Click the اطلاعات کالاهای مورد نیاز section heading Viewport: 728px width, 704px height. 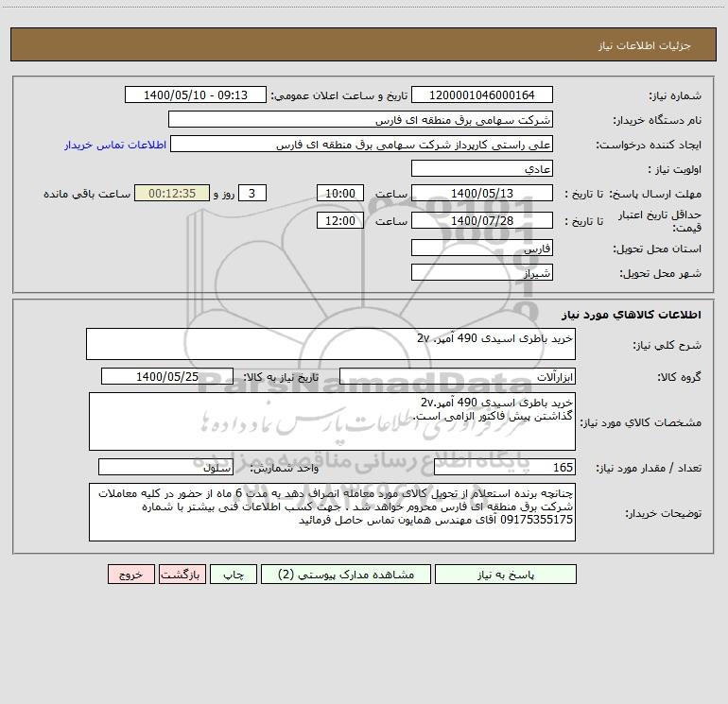pyautogui.click(x=632, y=315)
